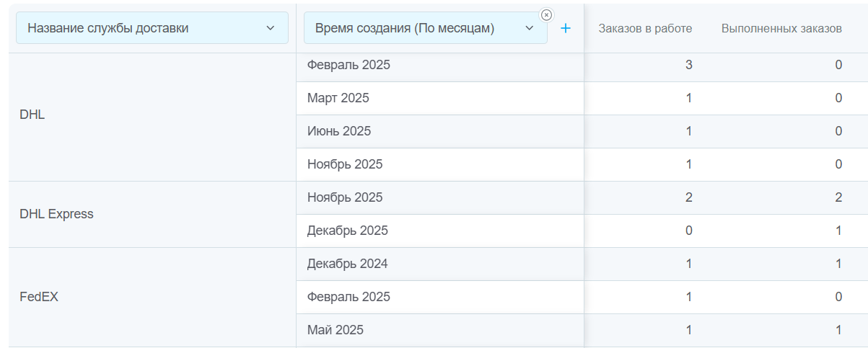Click "Февраль 2025" under the DHL group

pos(348,65)
